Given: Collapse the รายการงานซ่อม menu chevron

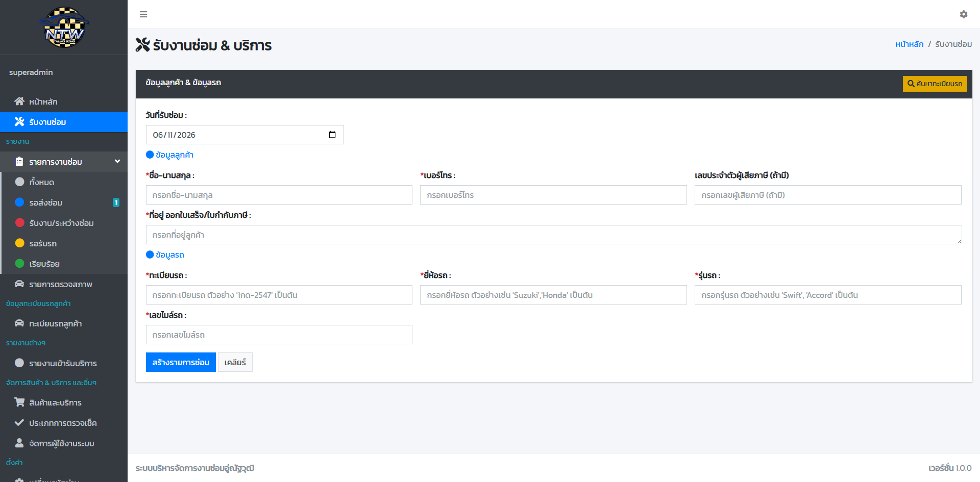Looking at the screenshot, I should [117, 161].
